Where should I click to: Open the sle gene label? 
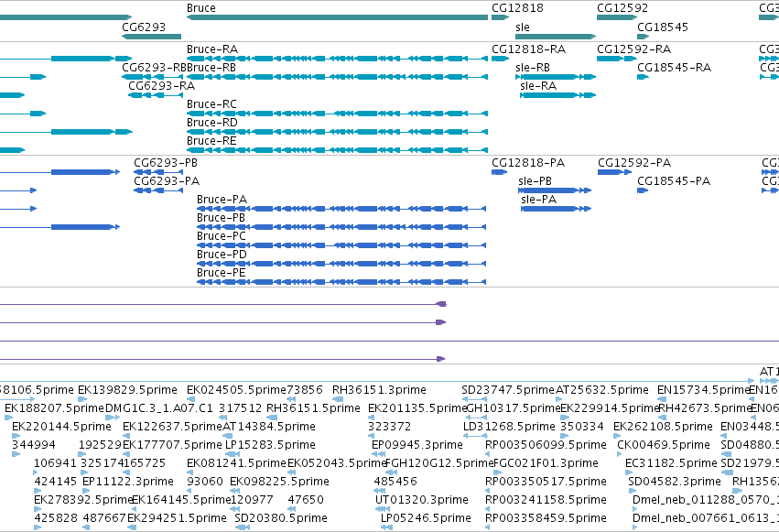pyautogui.click(x=523, y=27)
